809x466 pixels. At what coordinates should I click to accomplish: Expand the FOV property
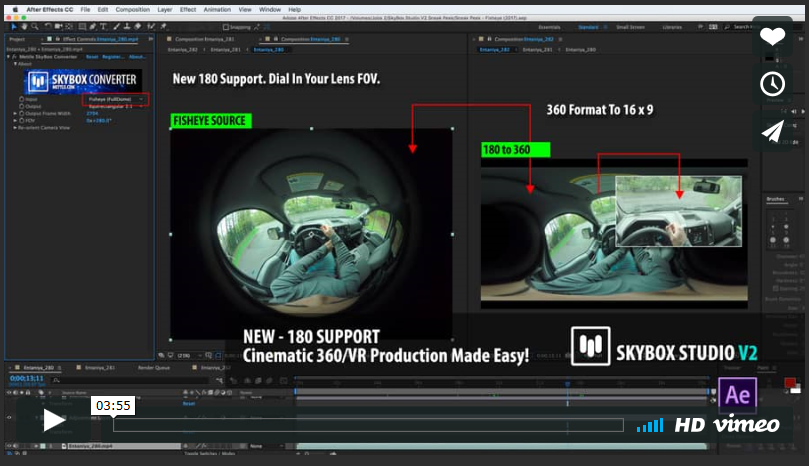15,120
